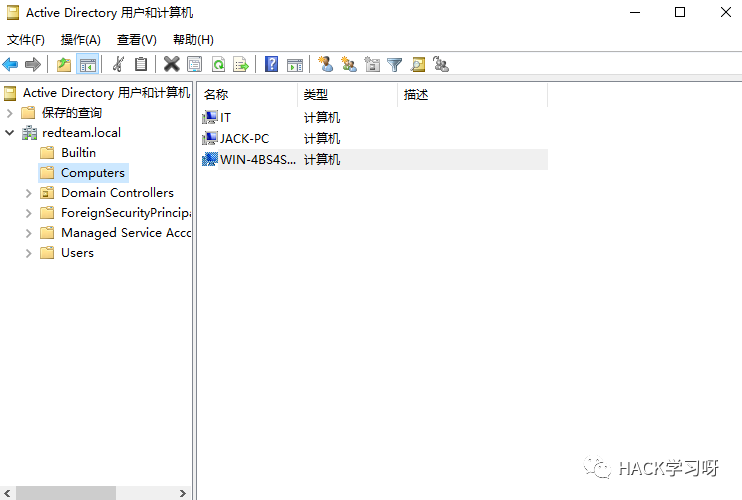This screenshot has width=742, height=500.
Task: Click the Back arrow toolbar icon
Action: tap(10, 64)
